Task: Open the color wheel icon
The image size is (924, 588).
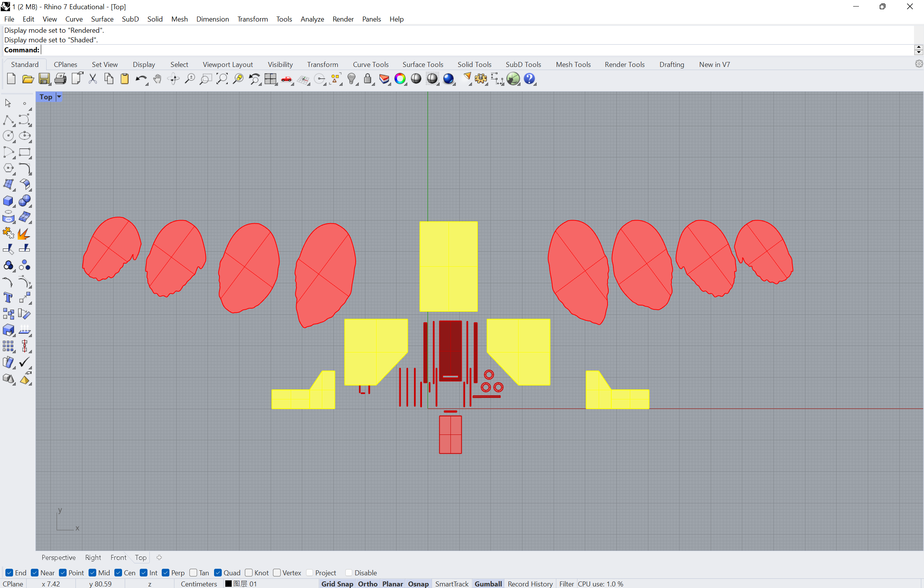Action: 400,79
